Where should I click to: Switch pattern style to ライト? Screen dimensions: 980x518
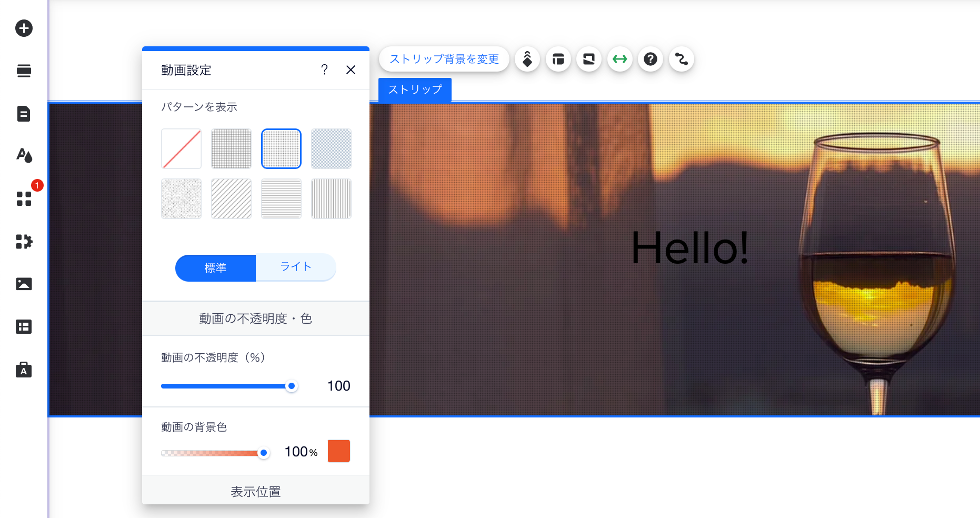[x=296, y=267]
